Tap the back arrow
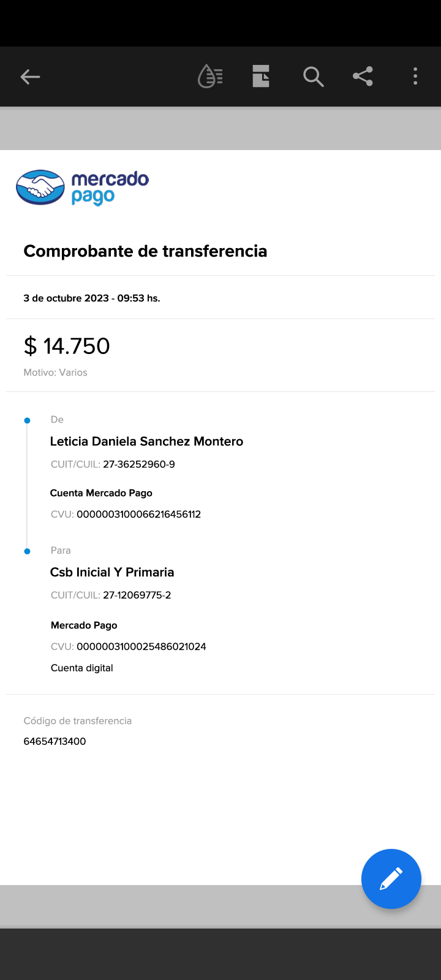The height and width of the screenshot is (980, 441). [x=30, y=77]
